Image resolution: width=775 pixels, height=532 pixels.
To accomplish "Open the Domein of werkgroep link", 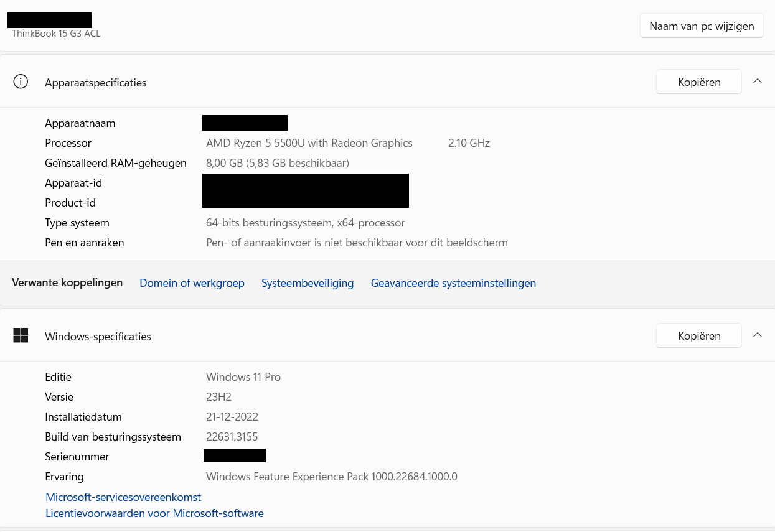I will [x=192, y=283].
